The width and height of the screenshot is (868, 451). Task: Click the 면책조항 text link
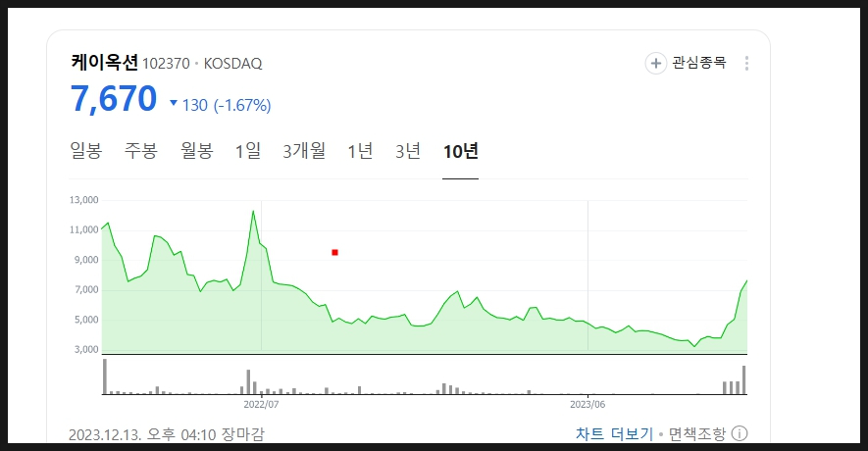tap(697, 433)
